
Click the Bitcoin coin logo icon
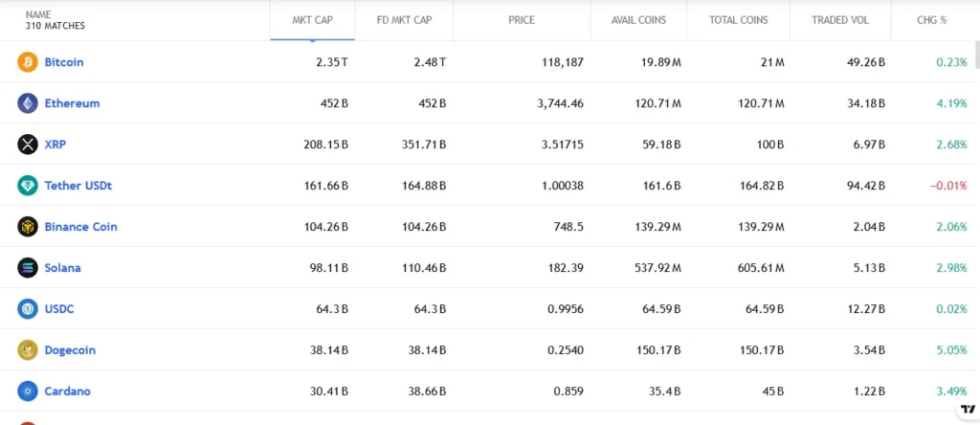point(28,62)
